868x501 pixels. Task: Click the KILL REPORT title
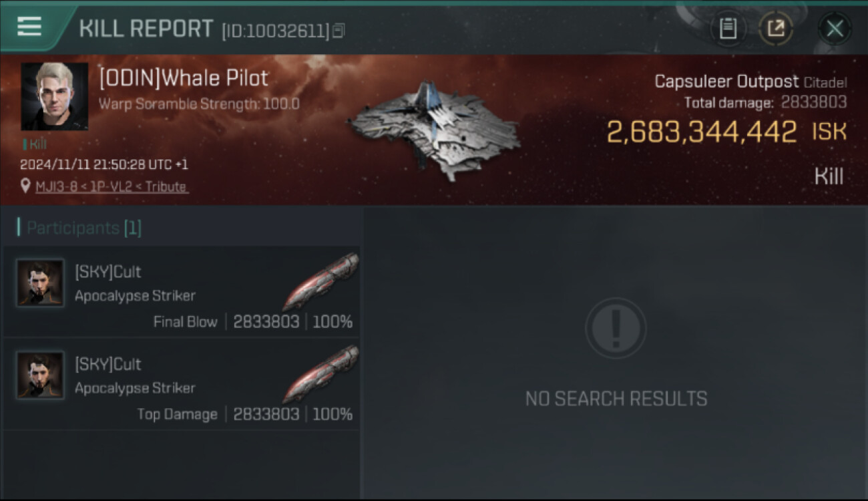pyautogui.click(x=146, y=29)
